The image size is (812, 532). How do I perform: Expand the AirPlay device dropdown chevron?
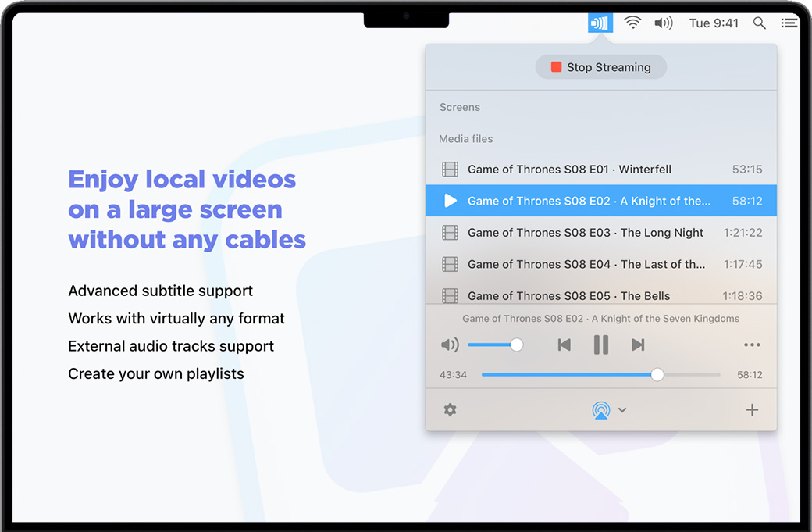click(622, 410)
